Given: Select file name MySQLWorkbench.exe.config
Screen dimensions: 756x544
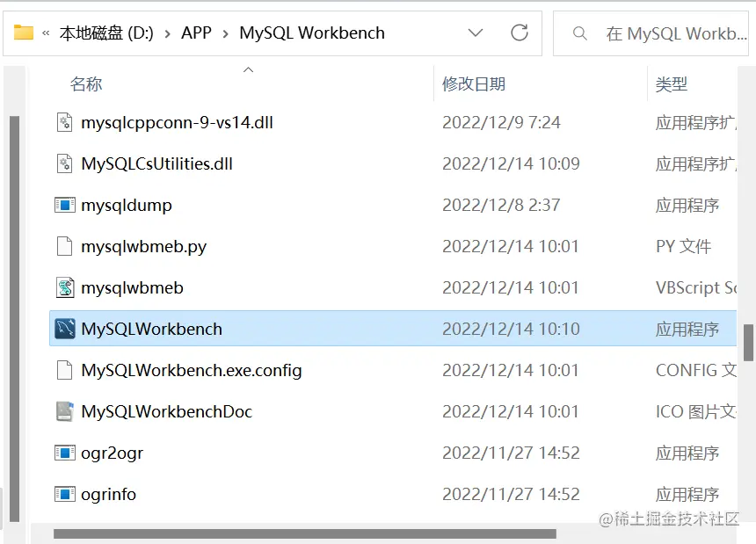Looking at the screenshot, I should [x=192, y=371].
